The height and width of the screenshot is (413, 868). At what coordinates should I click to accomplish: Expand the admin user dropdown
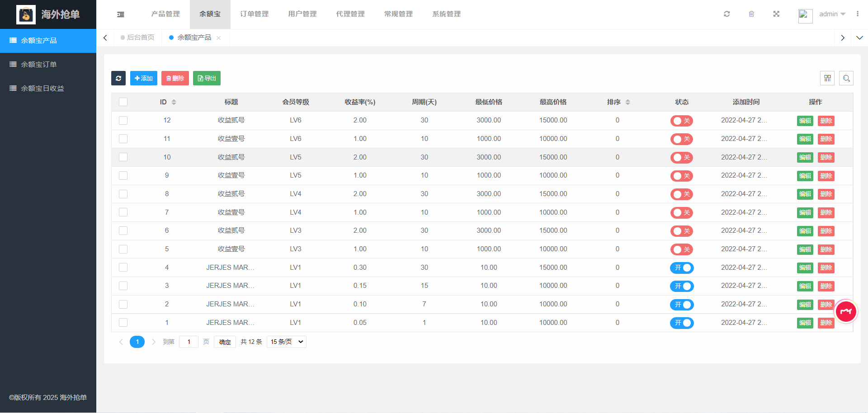click(x=832, y=14)
